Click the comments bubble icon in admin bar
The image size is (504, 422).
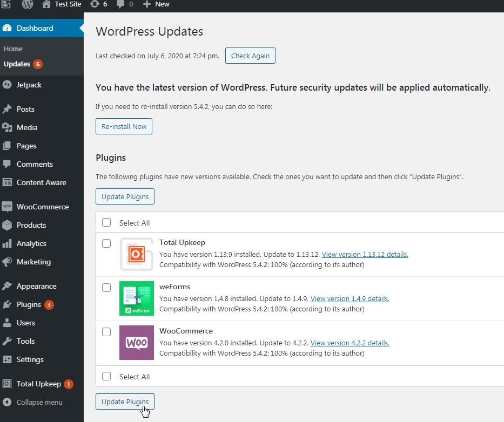pos(120,4)
